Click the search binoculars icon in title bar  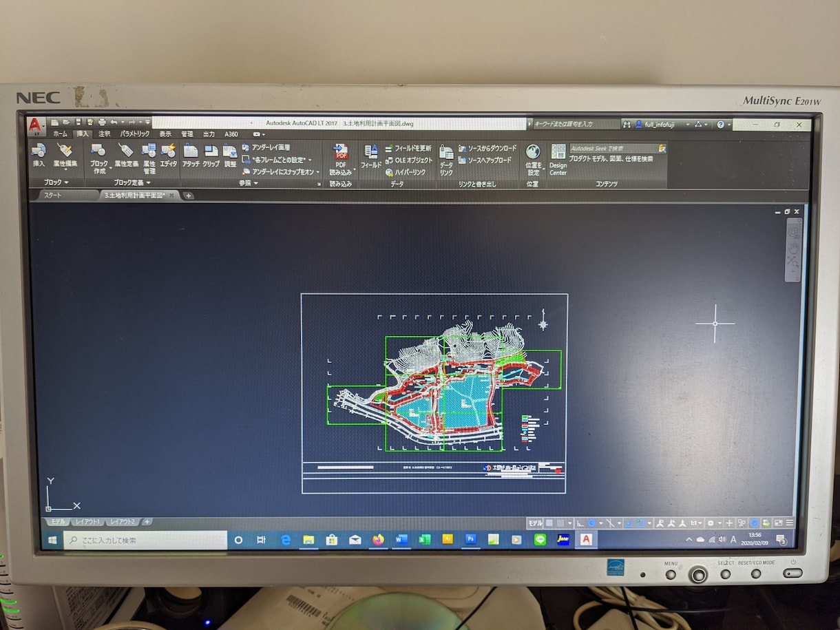pyautogui.click(x=627, y=125)
